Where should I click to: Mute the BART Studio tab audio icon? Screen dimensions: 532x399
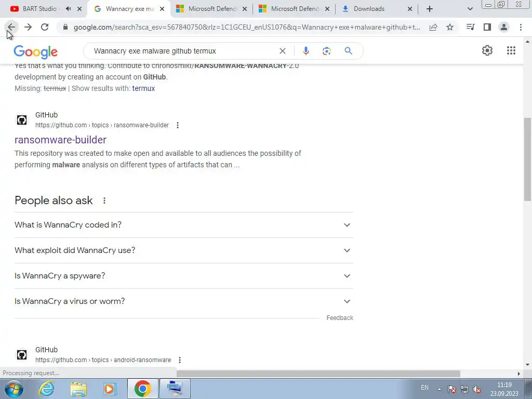coord(68,9)
